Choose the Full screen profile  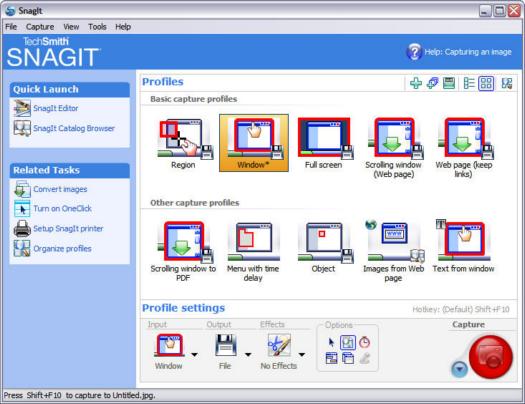point(324,143)
